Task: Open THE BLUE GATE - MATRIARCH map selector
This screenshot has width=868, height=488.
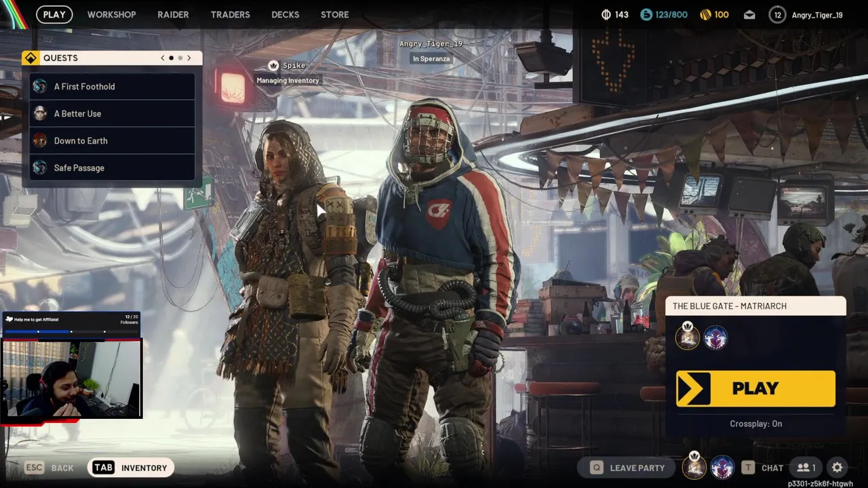Action: pos(755,306)
